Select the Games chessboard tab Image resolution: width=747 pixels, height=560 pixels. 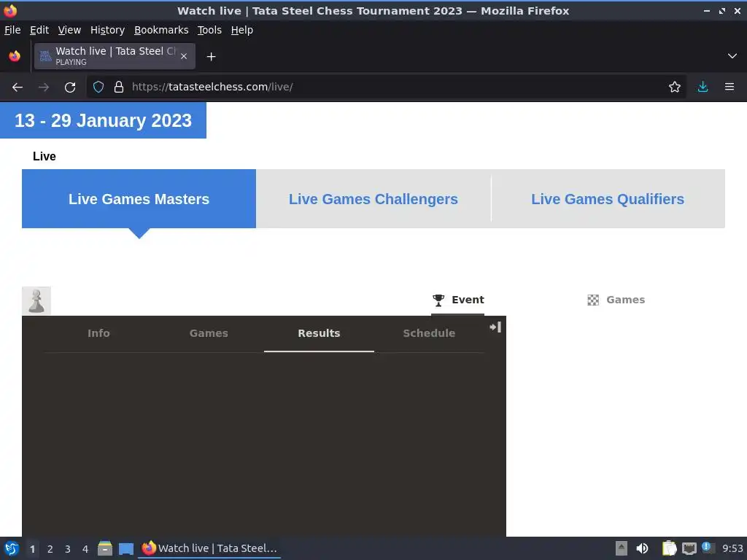pyautogui.click(x=616, y=300)
